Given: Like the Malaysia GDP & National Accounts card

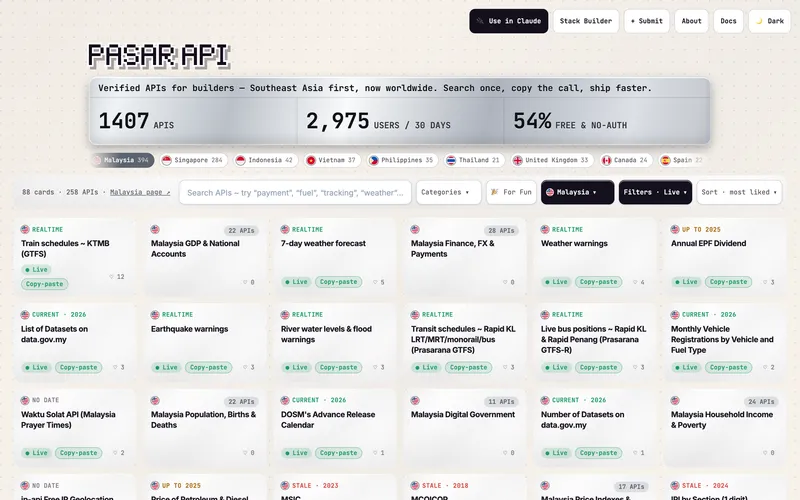Looking at the screenshot, I should point(249,282).
